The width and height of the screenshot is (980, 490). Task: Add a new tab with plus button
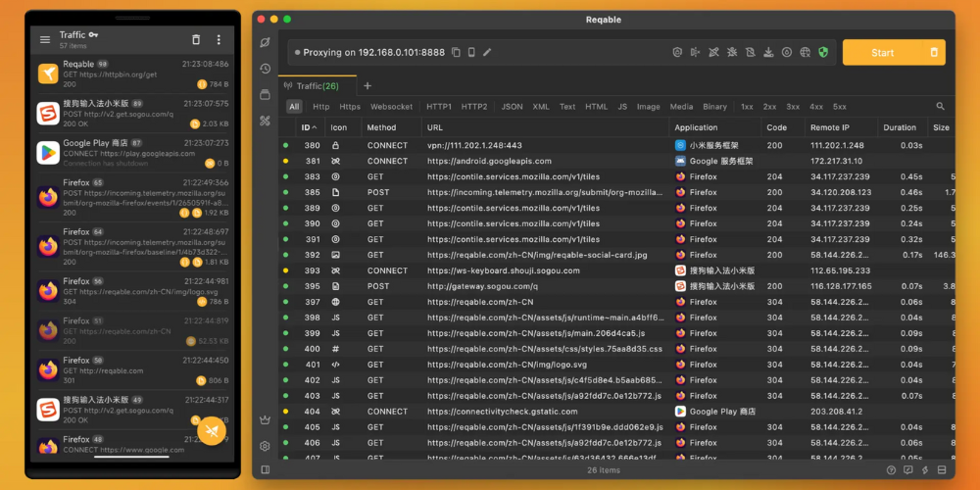pos(367,86)
